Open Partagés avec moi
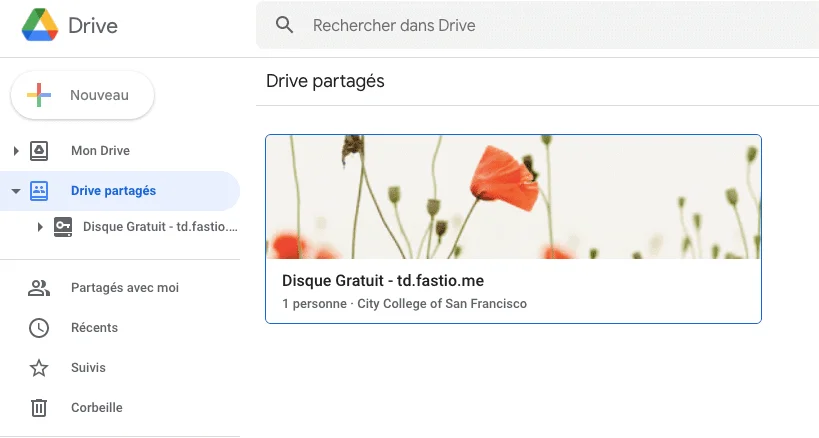Screen dimensions: 819x438 click(125, 288)
